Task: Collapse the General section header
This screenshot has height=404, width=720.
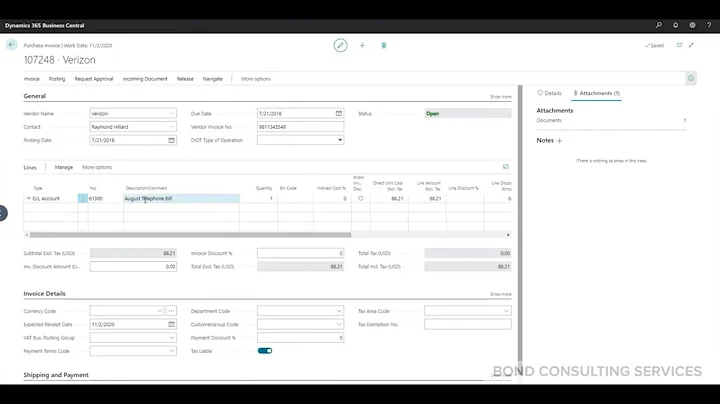Action: point(34,96)
